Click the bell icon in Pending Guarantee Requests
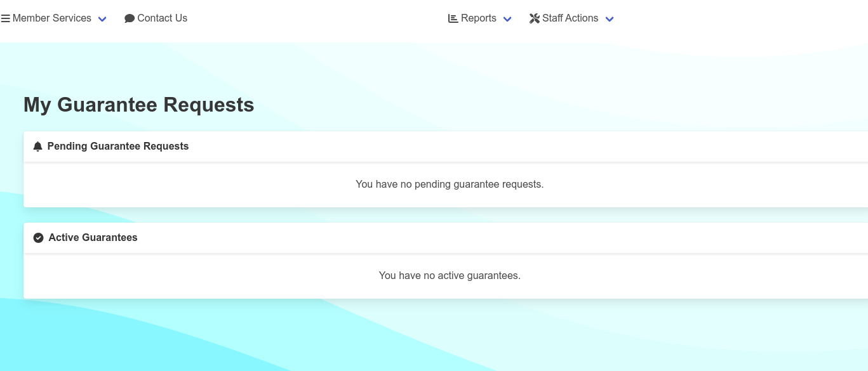The width and height of the screenshot is (868, 371). click(x=37, y=146)
